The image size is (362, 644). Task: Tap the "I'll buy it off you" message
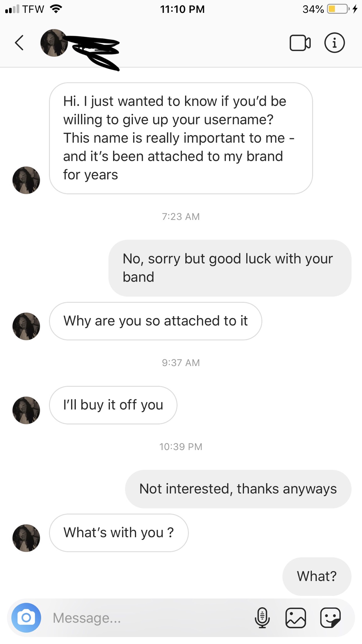(113, 405)
